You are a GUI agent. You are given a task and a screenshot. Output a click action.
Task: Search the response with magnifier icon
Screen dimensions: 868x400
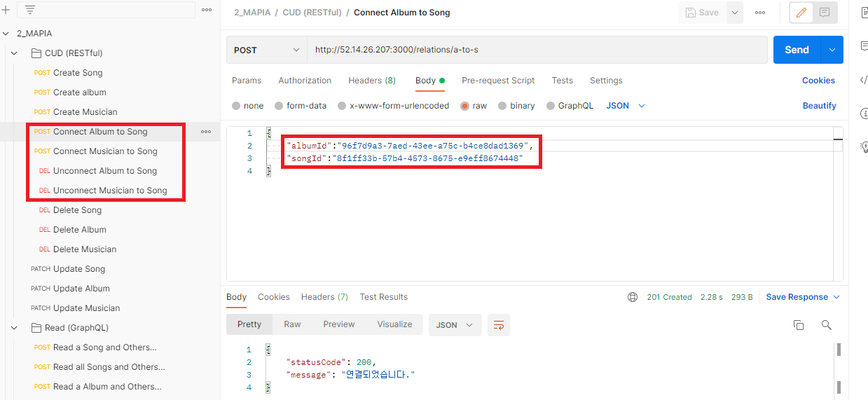[x=827, y=325]
